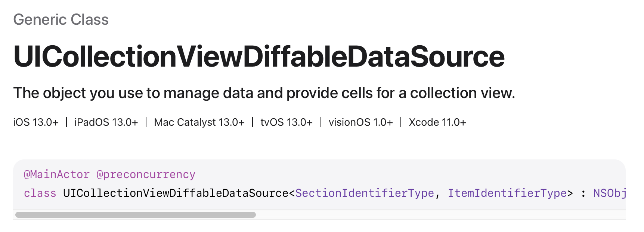Click the colon before the NSObj superclass
Image resolution: width=644 pixels, height=232 pixels.
tap(583, 193)
